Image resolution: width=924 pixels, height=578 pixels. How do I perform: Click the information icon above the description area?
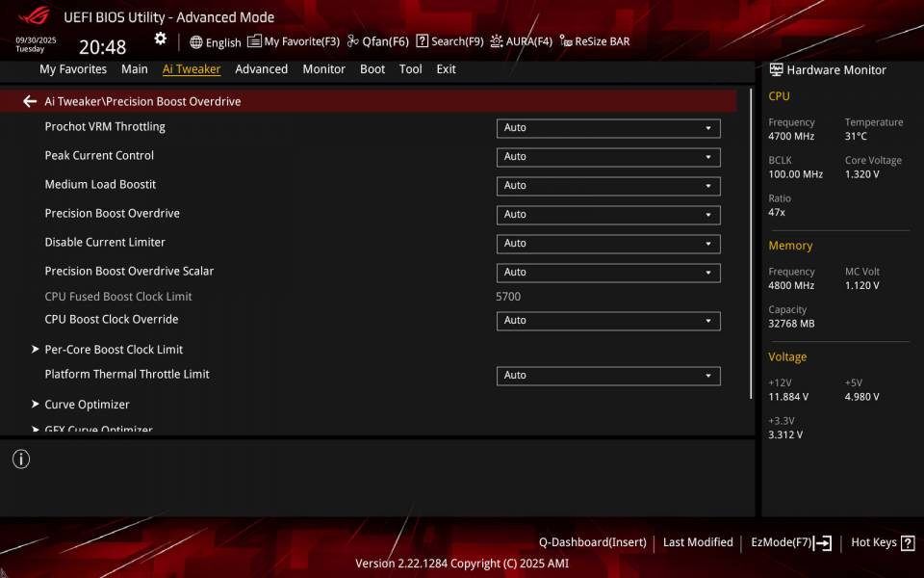pos(20,460)
